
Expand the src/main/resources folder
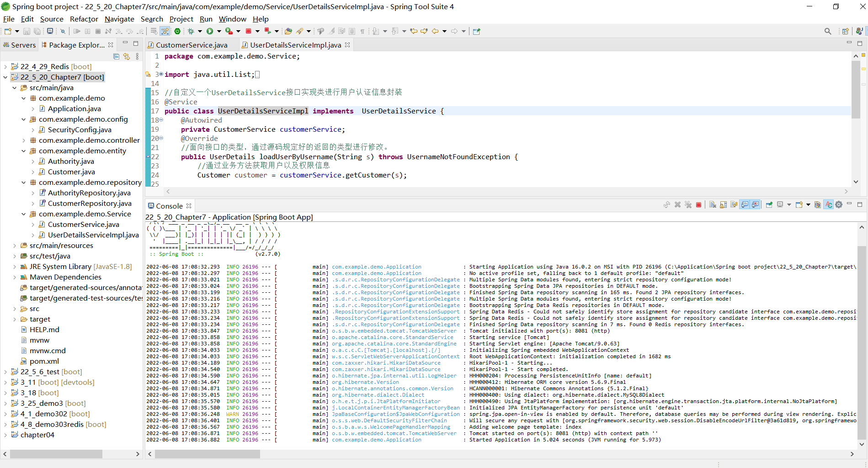(15, 246)
